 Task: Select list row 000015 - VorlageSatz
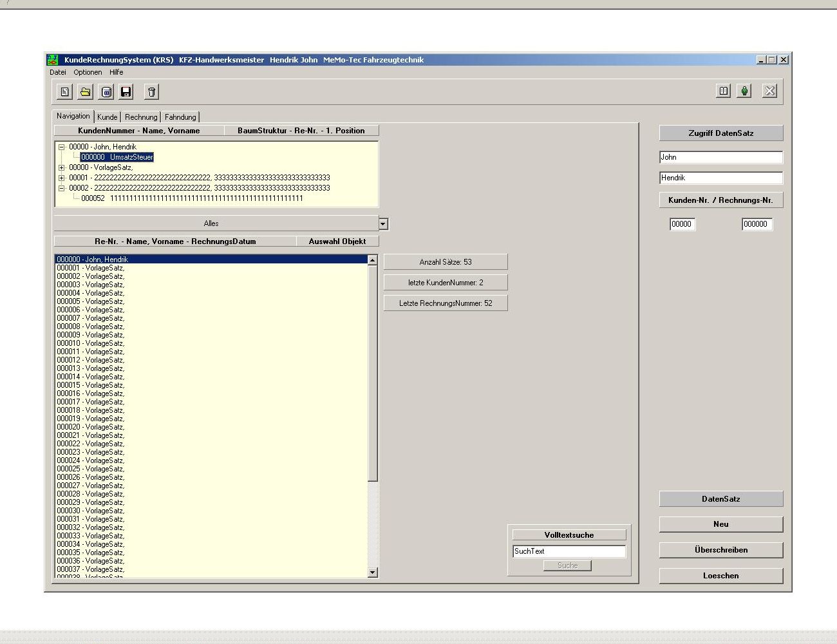tap(211, 385)
